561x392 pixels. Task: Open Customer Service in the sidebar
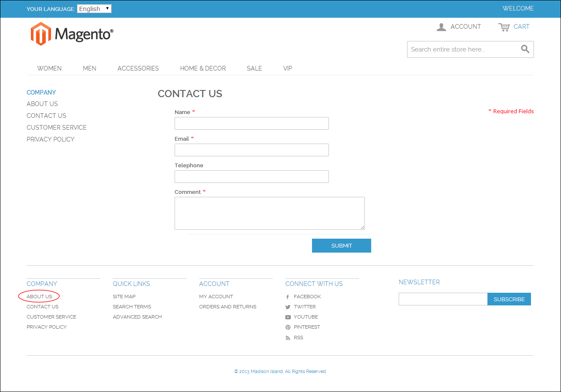coord(57,128)
